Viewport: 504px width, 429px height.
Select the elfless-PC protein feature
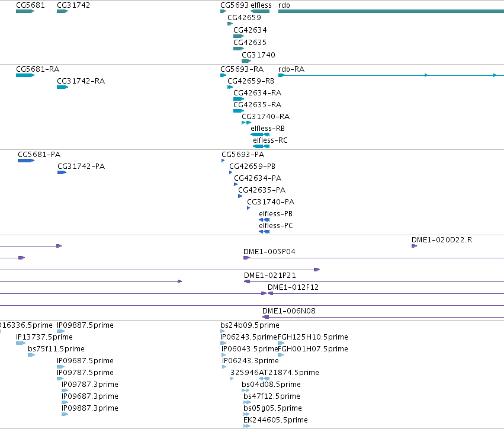[264, 232]
